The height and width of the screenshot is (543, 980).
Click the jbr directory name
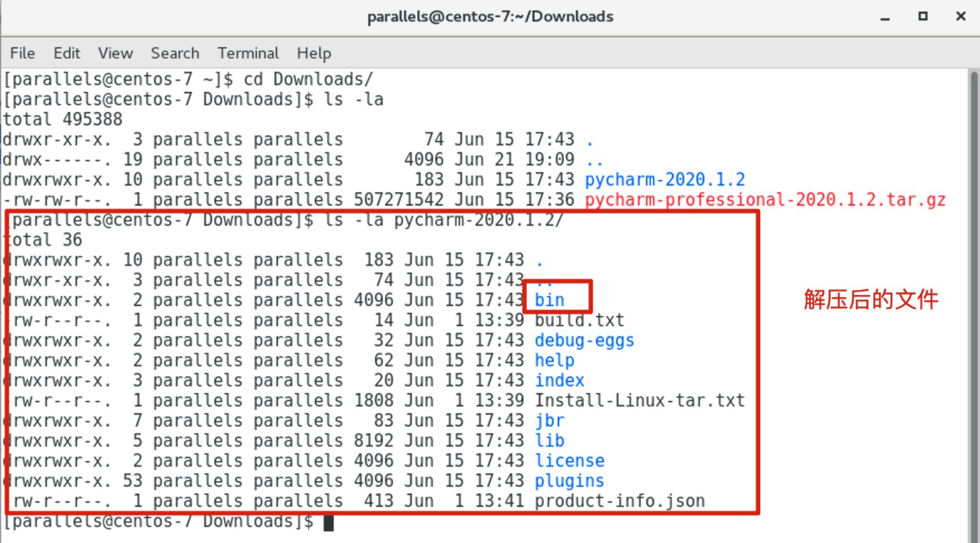coord(549,421)
